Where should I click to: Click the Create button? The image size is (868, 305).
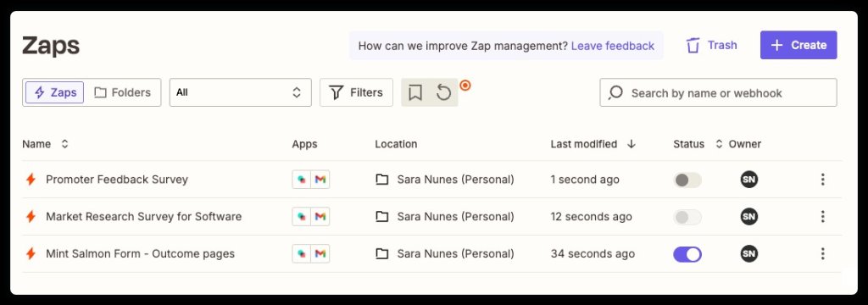(x=798, y=46)
